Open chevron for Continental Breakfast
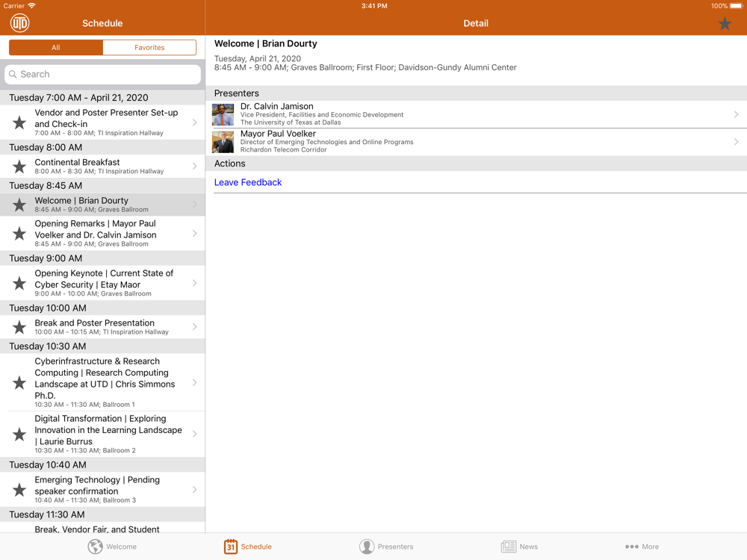This screenshot has height=560, width=747. tap(194, 167)
